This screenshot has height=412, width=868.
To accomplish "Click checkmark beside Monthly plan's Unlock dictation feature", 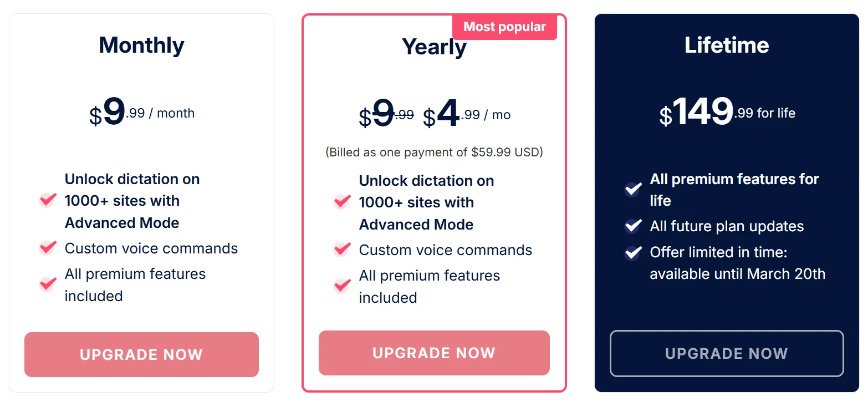I will (x=48, y=200).
